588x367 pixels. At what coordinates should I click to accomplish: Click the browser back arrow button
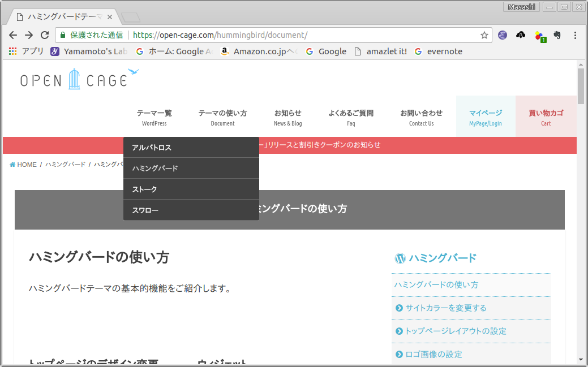coord(13,35)
